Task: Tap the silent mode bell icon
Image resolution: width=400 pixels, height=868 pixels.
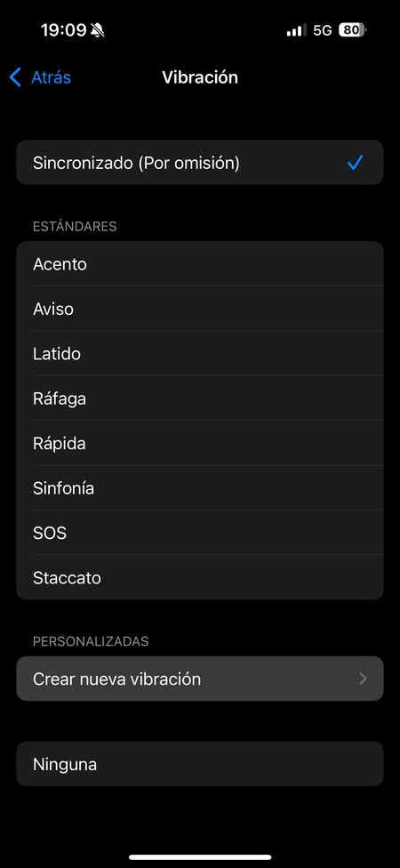Action: 98,30
